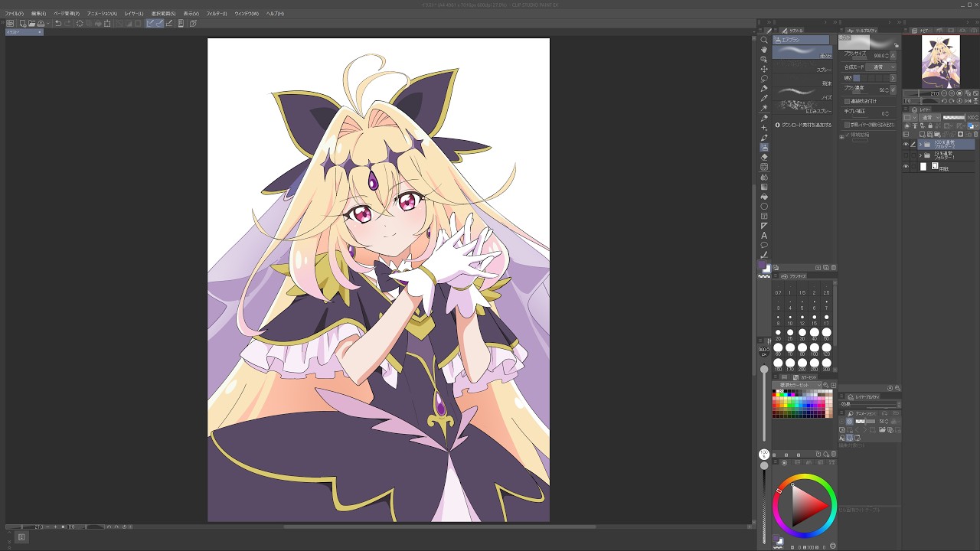Click the Open file folder icon
The image size is (980, 551).
point(31,24)
